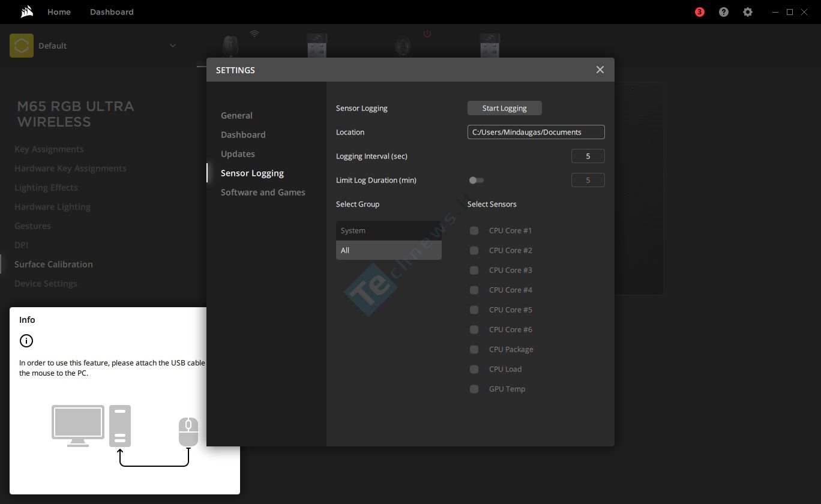Open Hardware Lighting in sidebar
The width and height of the screenshot is (821, 504).
point(52,206)
